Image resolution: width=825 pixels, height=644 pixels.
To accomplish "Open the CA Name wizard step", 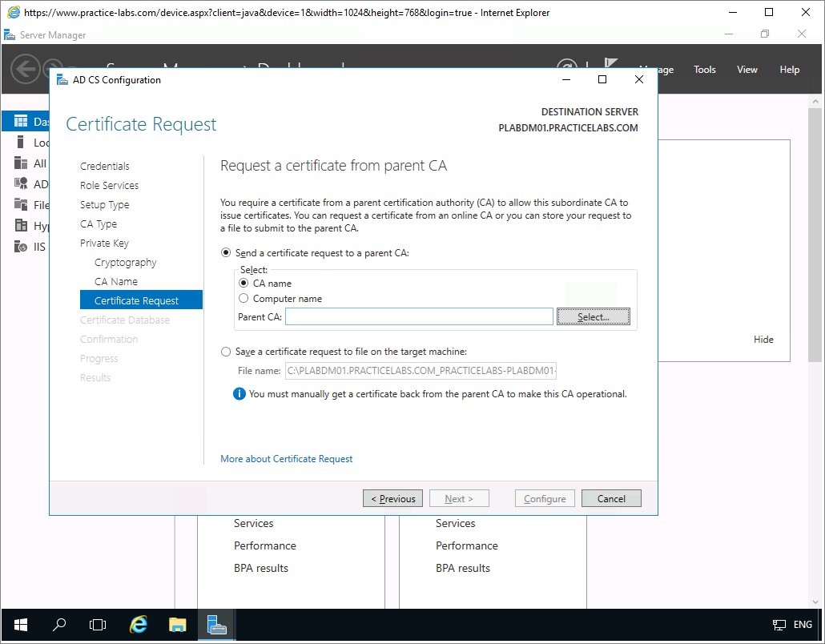I will (116, 281).
